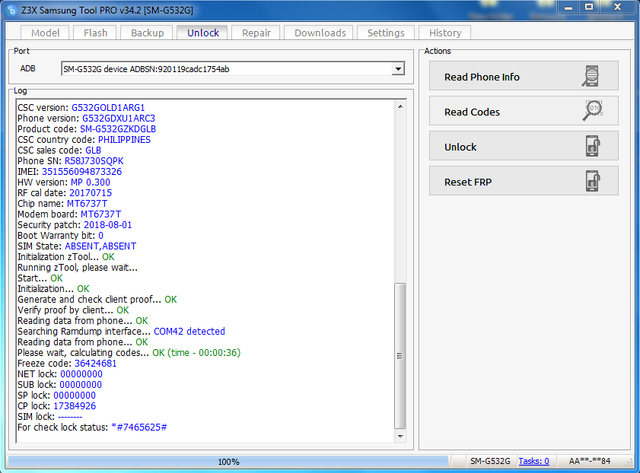Expand the ADB port dropdown arrow

coord(398,69)
